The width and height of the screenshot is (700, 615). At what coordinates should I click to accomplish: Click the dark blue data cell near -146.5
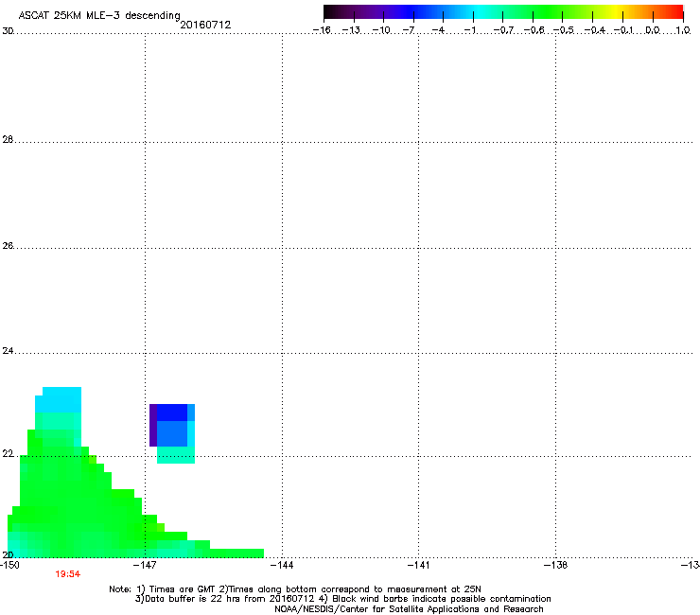click(172, 413)
